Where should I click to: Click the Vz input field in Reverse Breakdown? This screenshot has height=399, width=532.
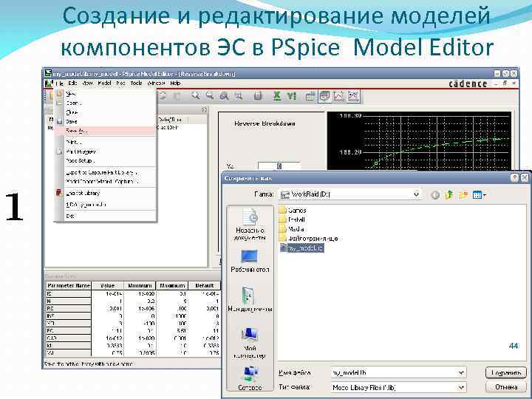pos(279,166)
